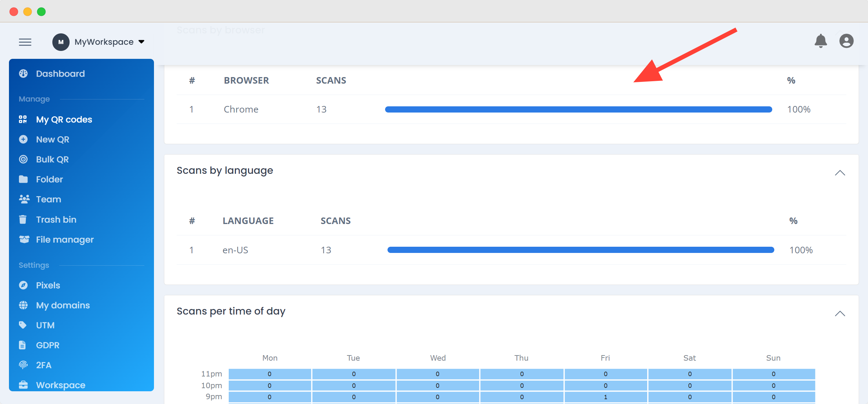
Task: Click the Wed column label
Action: pyautogui.click(x=438, y=358)
